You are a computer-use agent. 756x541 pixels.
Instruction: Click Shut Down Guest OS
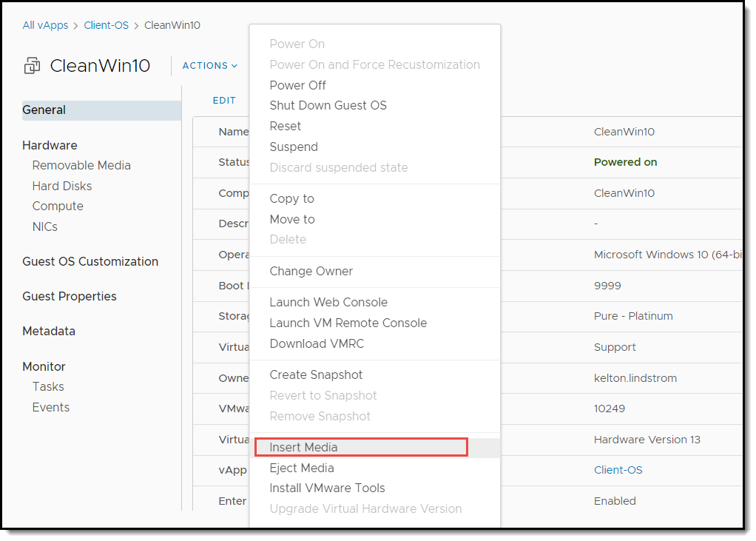(x=328, y=105)
